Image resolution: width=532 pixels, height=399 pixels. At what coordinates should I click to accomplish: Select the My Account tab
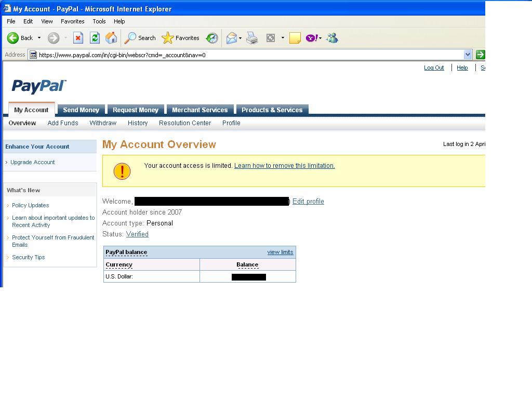(31, 110)
